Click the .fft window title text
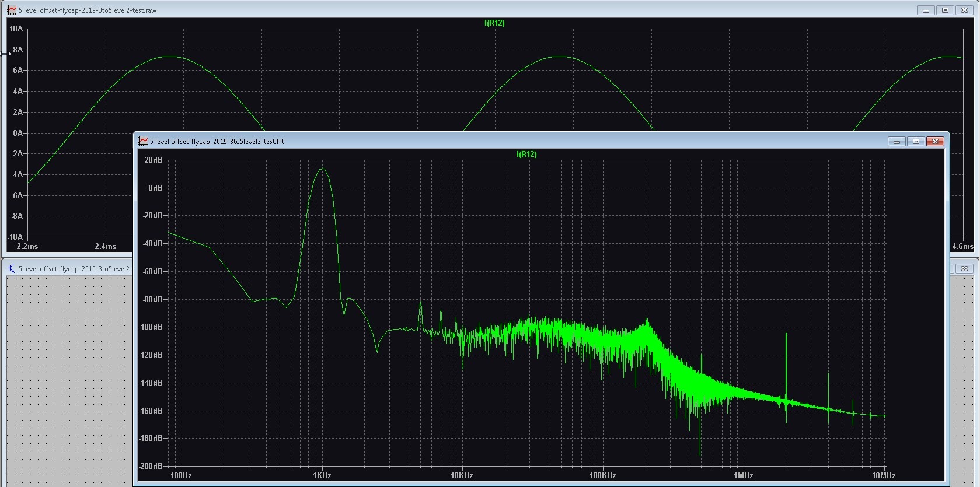This screenshot has width=980, height=487. pyautogui.click(x=217, y=142)
